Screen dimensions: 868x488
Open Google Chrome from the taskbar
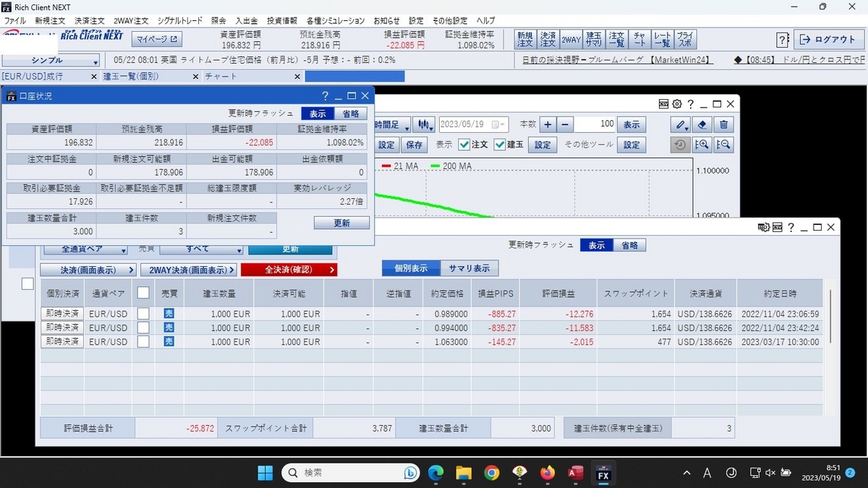[x=492, y=473]
